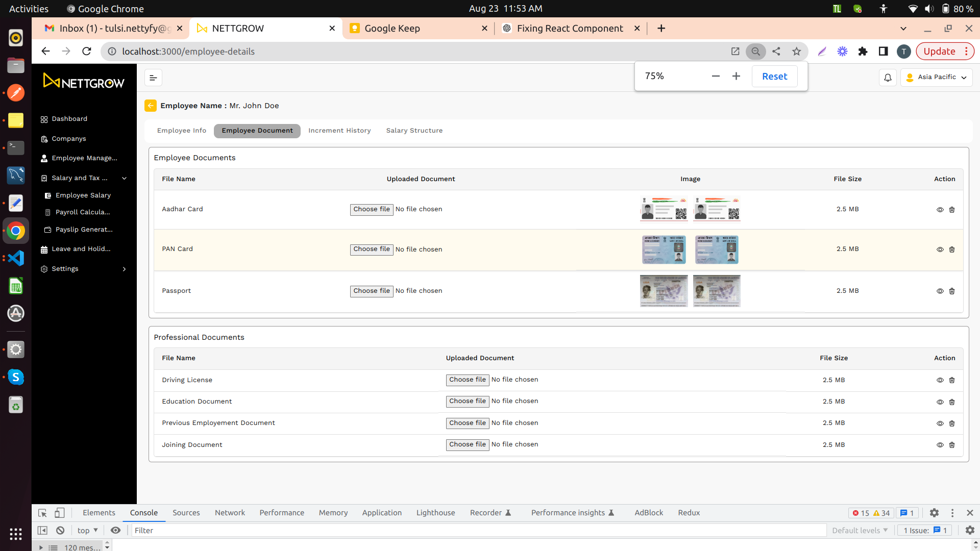Viewport: 980px width, 551px height.
Task: Open the notifications bell icon
Action: point(888,78)
